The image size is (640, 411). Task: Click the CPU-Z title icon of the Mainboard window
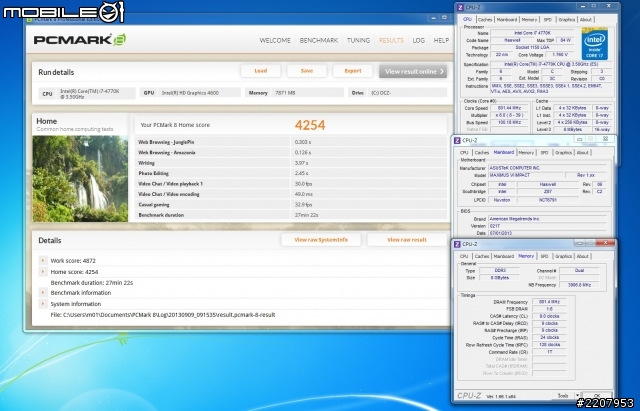click(458, 140)
